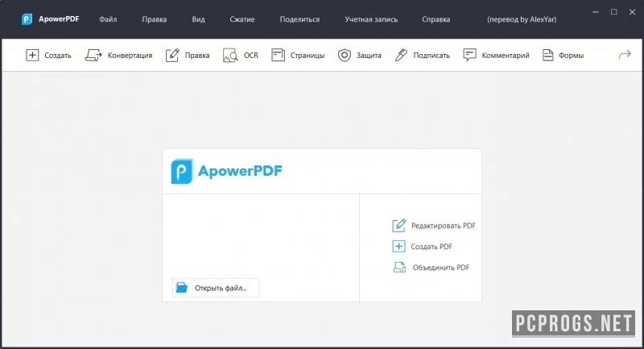The height and width of the screenshot is (349, 644).
Task: Click the Страницы toolbar label
Action: 308,56
